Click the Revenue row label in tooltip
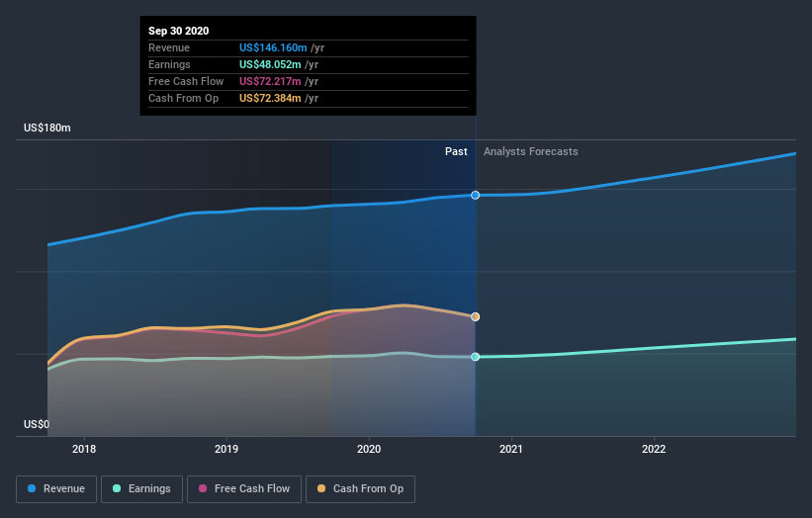Viewport: 812px width, 518px height. (x=169, y=47)
